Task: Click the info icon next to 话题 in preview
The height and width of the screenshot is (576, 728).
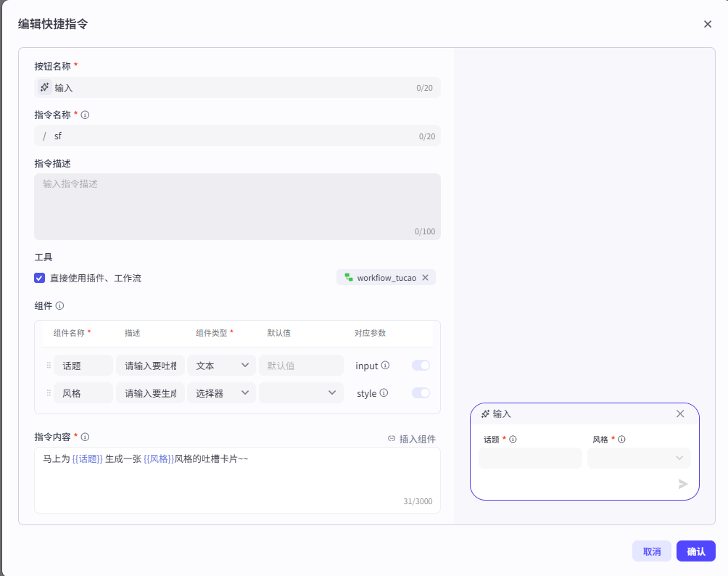Action: pyautogui.click(x=513, y=439)
